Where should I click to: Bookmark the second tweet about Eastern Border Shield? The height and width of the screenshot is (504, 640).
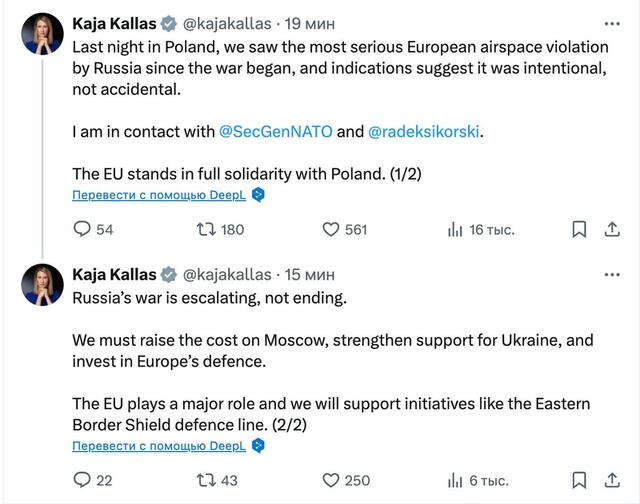coord(579,481)
